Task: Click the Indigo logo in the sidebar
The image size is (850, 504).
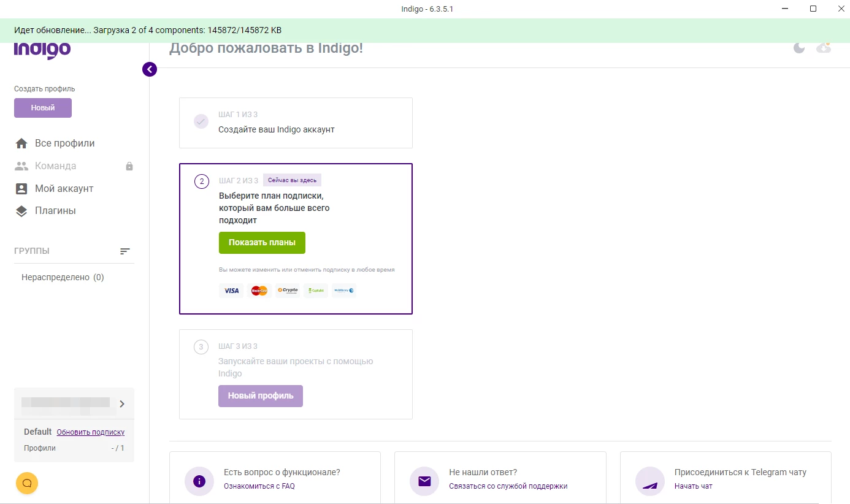Action: click(42, 50)
